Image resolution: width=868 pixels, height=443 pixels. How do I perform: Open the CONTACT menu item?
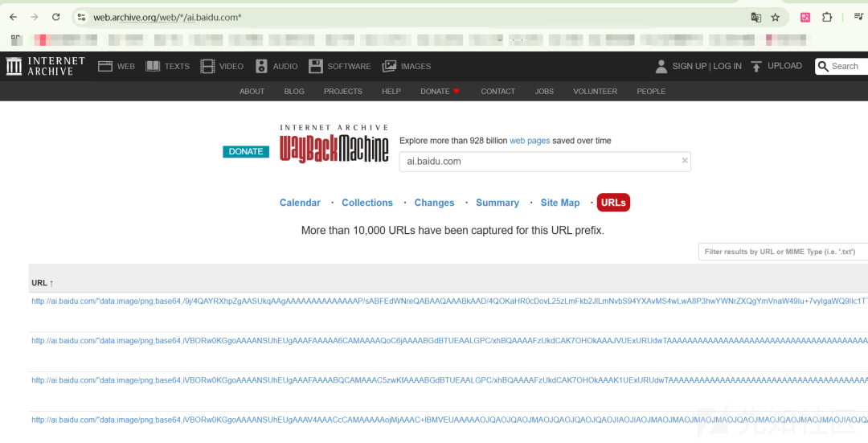click(497, 92)
